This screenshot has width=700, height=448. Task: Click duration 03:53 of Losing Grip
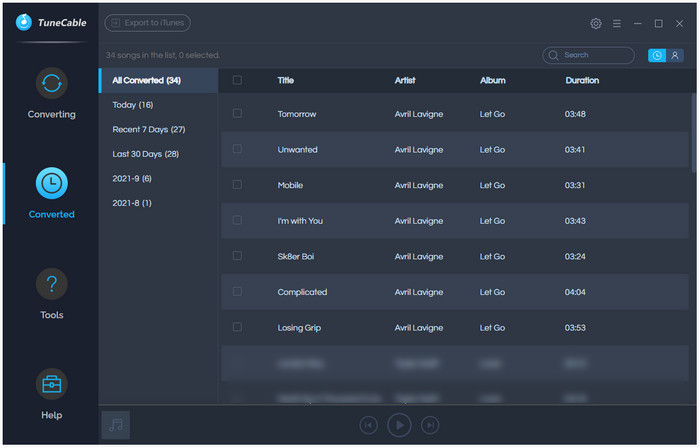pyautogui.click(x=575, y=328)
